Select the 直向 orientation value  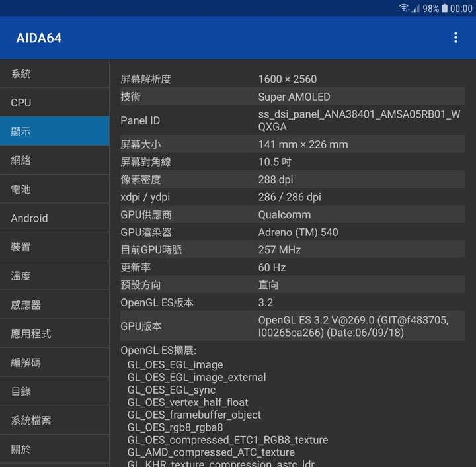(x=268, y=285)
